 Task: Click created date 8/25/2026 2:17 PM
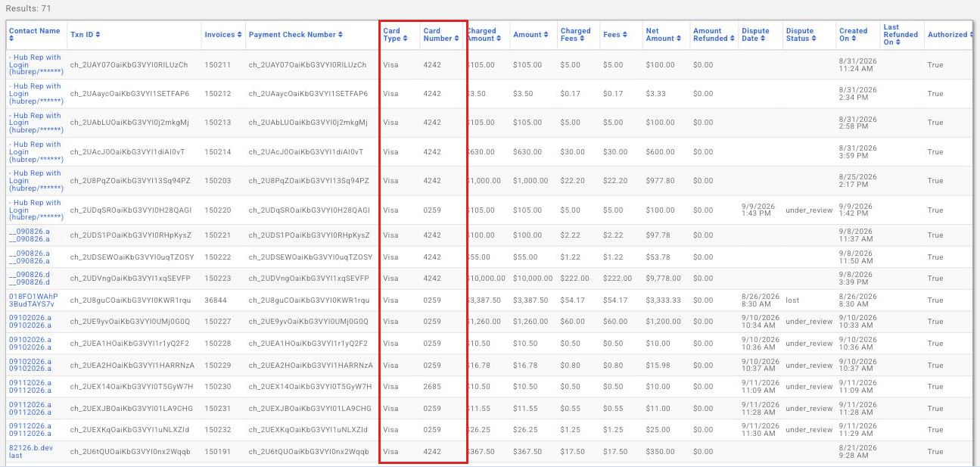pos(858,181)
